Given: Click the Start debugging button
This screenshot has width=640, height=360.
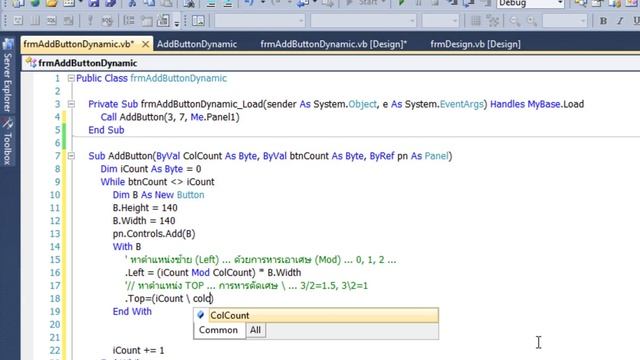Looking at the screenshot, I should [366, 3].
